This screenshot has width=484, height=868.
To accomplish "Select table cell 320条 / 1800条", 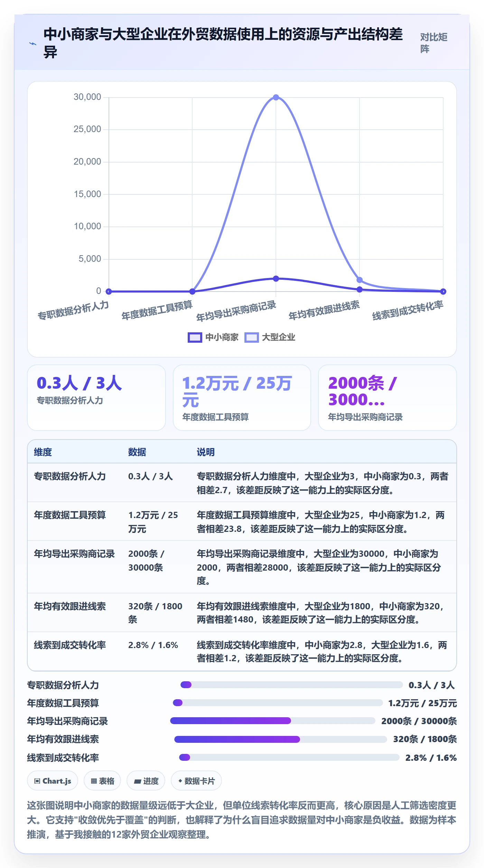I will click(155, 613).
